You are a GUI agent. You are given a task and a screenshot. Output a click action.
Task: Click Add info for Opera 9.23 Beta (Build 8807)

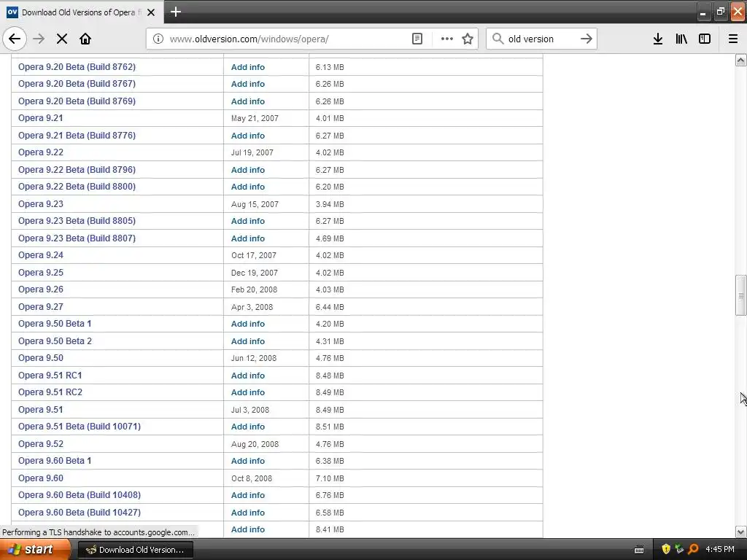(x=248, y=238)
